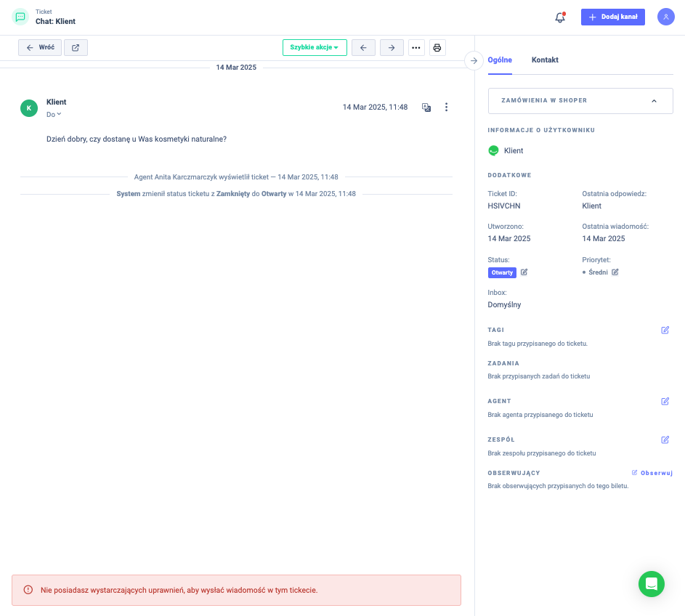Viewport: 685px width, 616px height.
Task: Click the user profile avatar
Action: [x=665, y=17]
